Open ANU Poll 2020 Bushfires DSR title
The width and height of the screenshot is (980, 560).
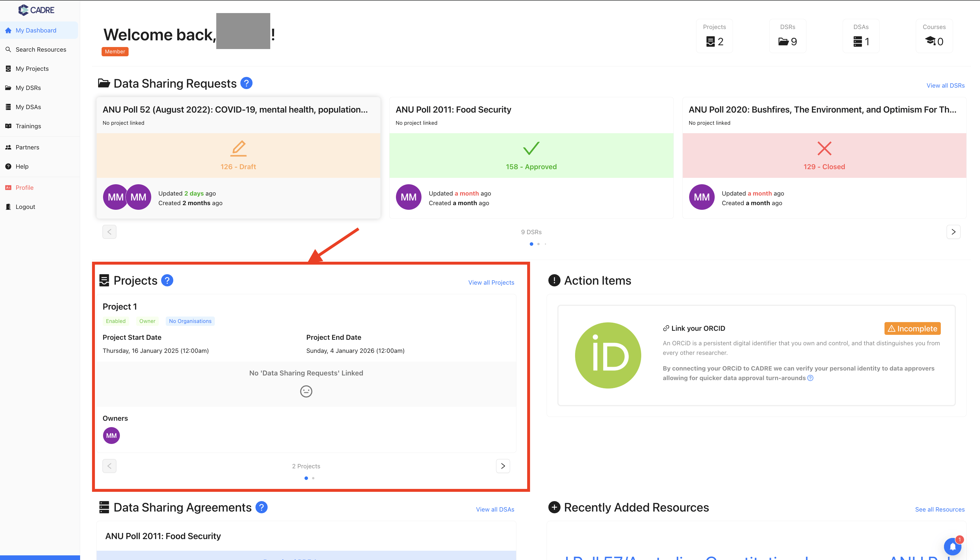click(822, 110)
